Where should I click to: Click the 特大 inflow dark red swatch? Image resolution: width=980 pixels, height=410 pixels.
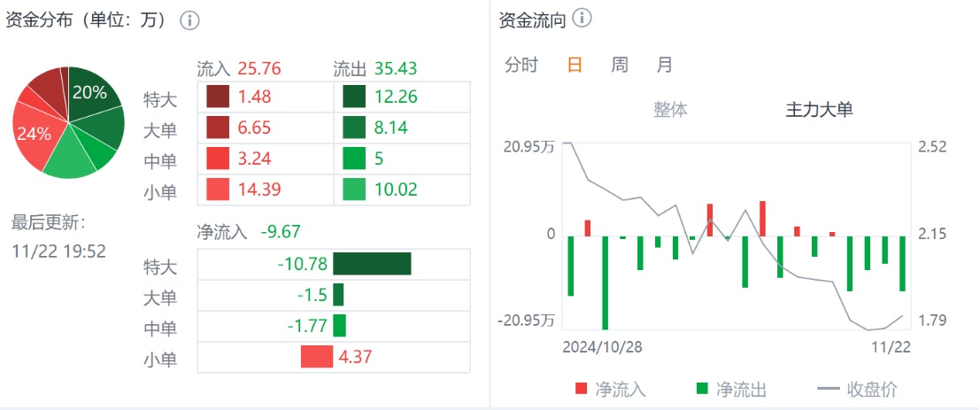[218, 97]
